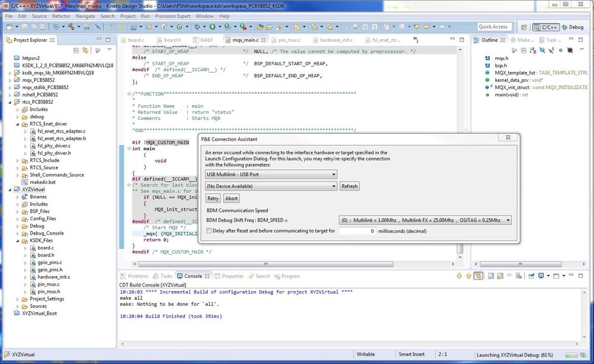Click the Debug bug toolbar icon
Image resolution: width=594 pixels, height=364 pixels.
pos(197,27)
